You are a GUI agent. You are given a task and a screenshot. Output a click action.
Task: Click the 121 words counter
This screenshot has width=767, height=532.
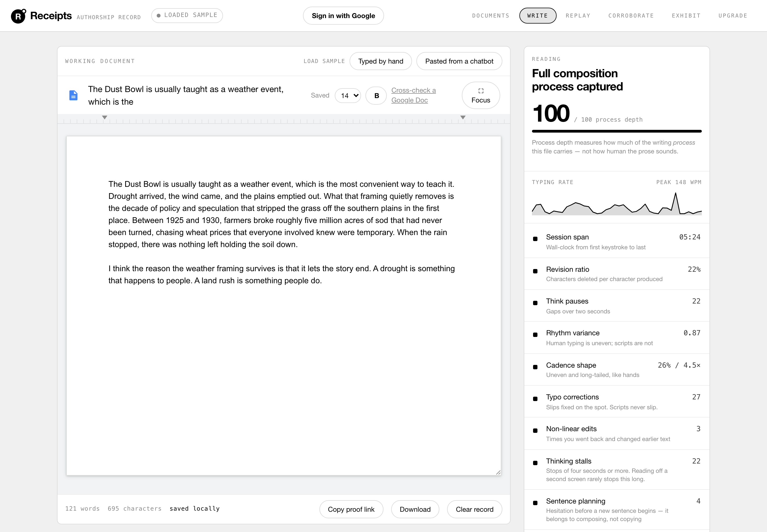(82, 509)
